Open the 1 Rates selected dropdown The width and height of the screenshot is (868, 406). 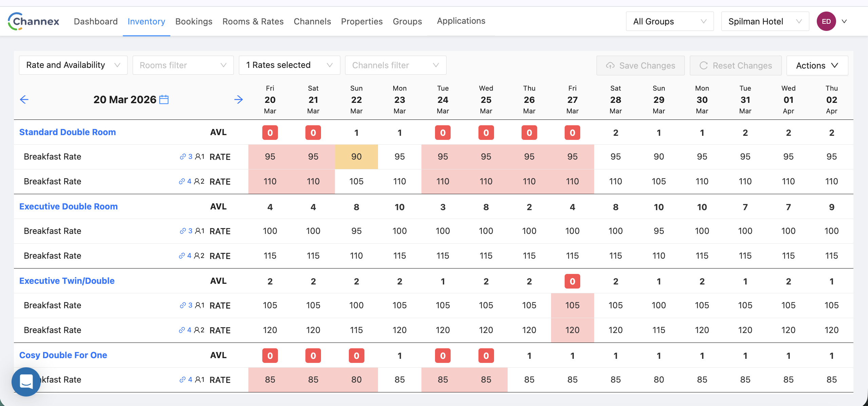click(x=289, y=65)
